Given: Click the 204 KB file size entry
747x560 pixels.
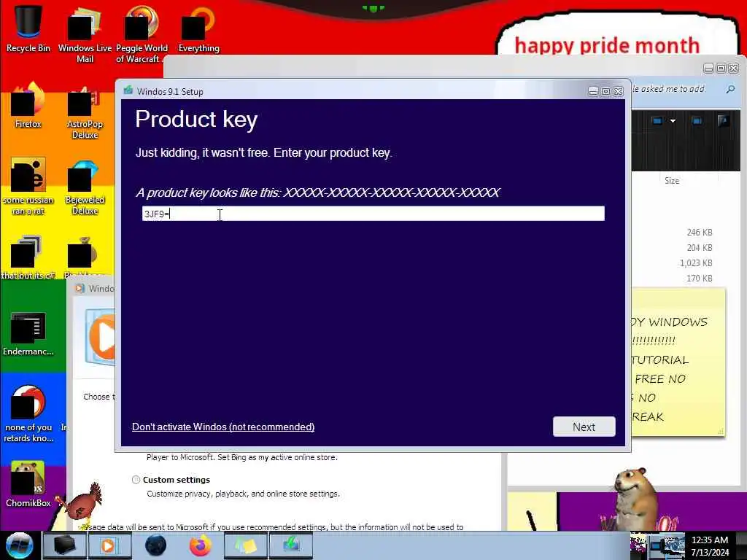Looking at the screenshot, I should click(700, 248).
